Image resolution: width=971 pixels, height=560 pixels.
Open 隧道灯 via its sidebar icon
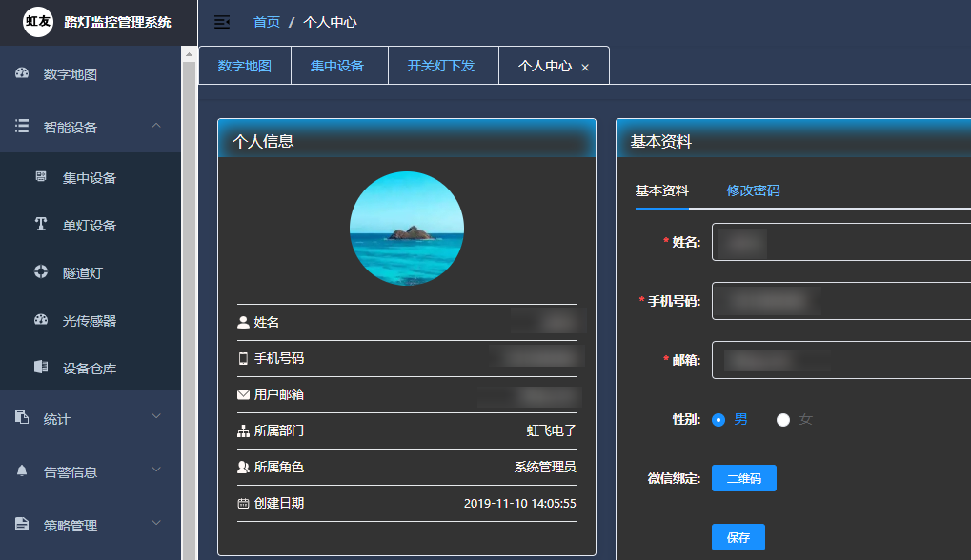point(41,272)
